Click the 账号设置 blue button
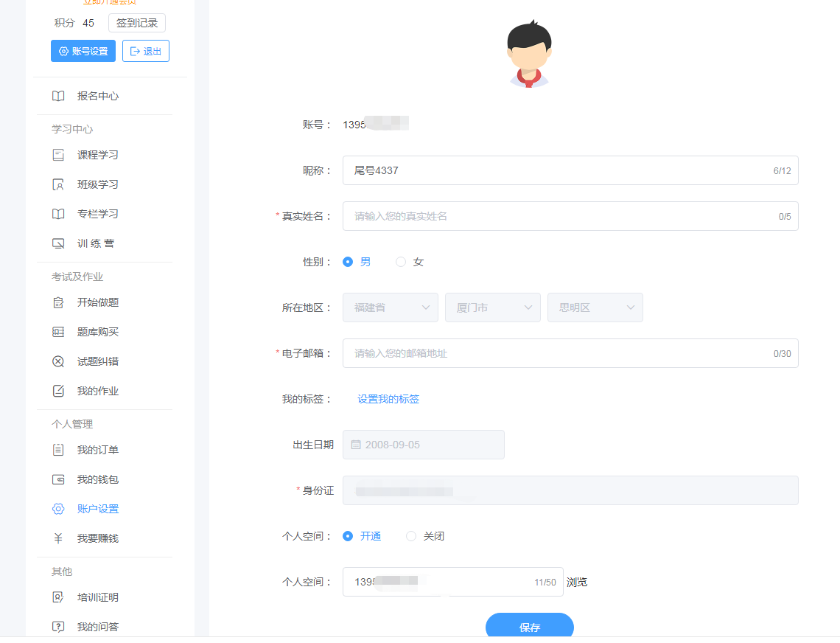 83,51
